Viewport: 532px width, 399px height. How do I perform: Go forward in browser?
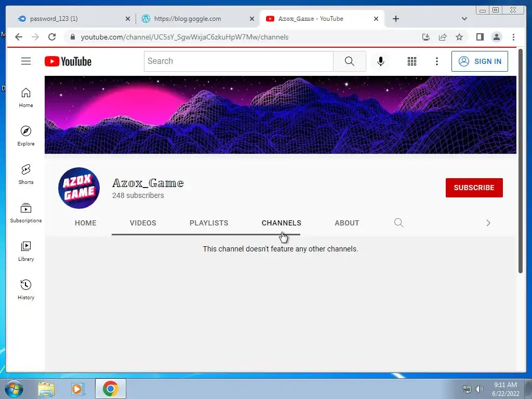coord(35,37)
